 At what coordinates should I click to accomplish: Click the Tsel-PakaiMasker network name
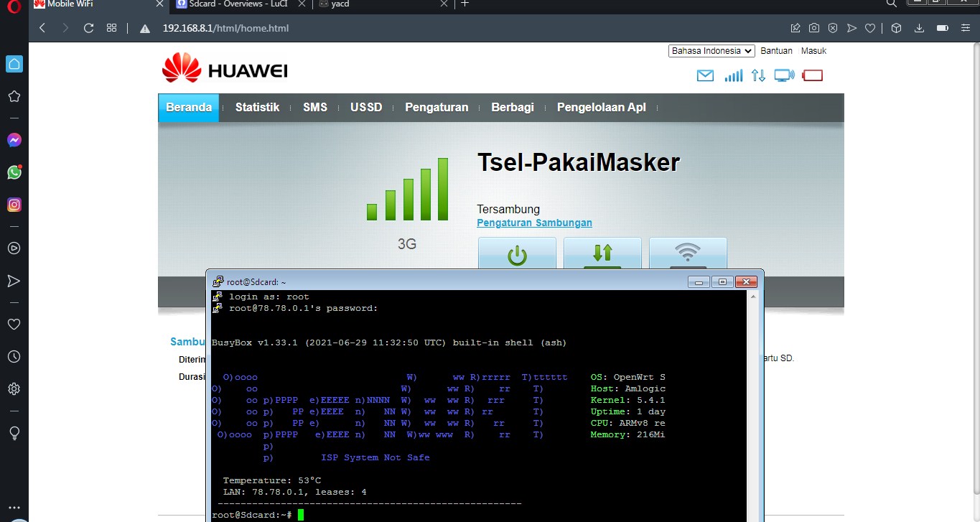578,163
